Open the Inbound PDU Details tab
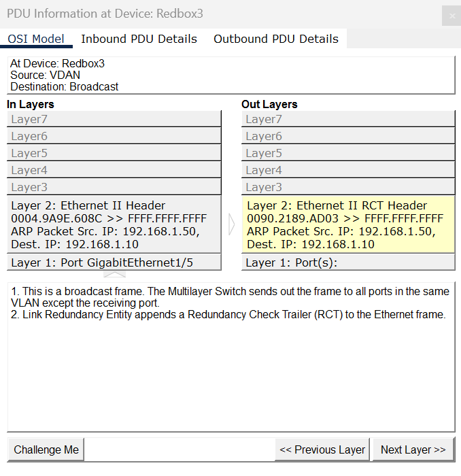This screenshot has height=476, width=461. (139, 39)
